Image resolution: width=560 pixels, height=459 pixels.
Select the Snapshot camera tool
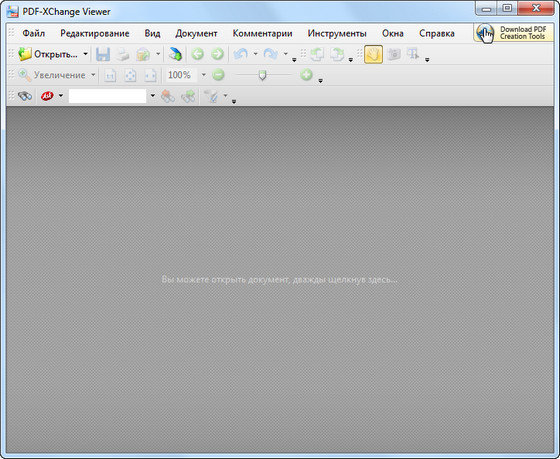[394, 54]
